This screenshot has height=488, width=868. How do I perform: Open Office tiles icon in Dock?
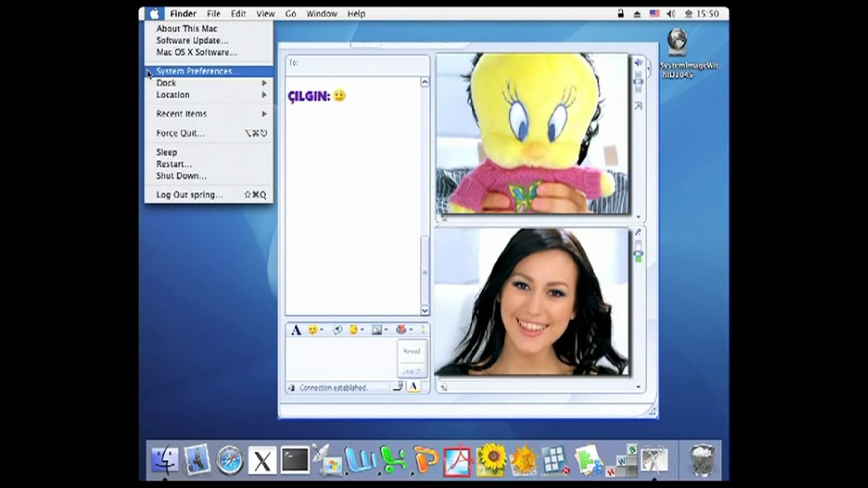click(x=622, y=460)
